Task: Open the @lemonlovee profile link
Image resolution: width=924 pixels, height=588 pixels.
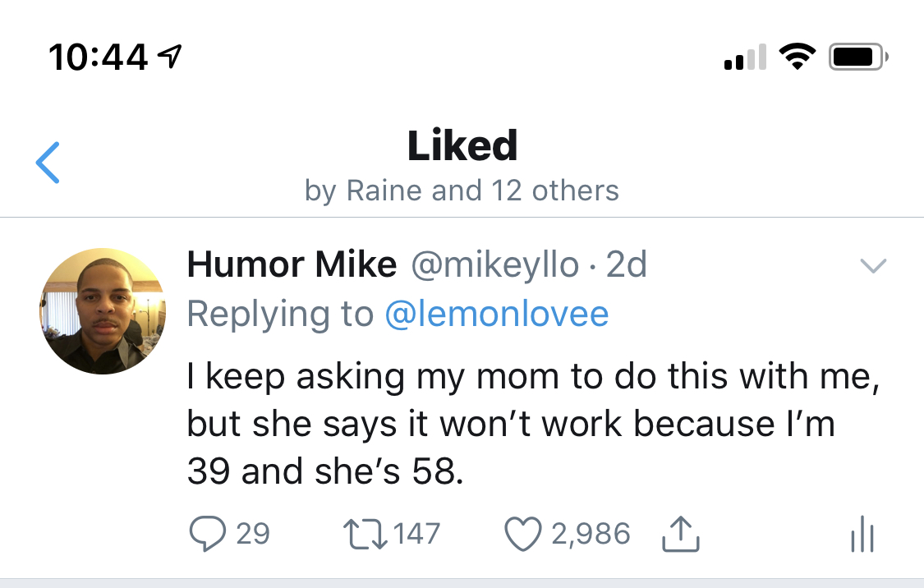Action: [497, 314]
